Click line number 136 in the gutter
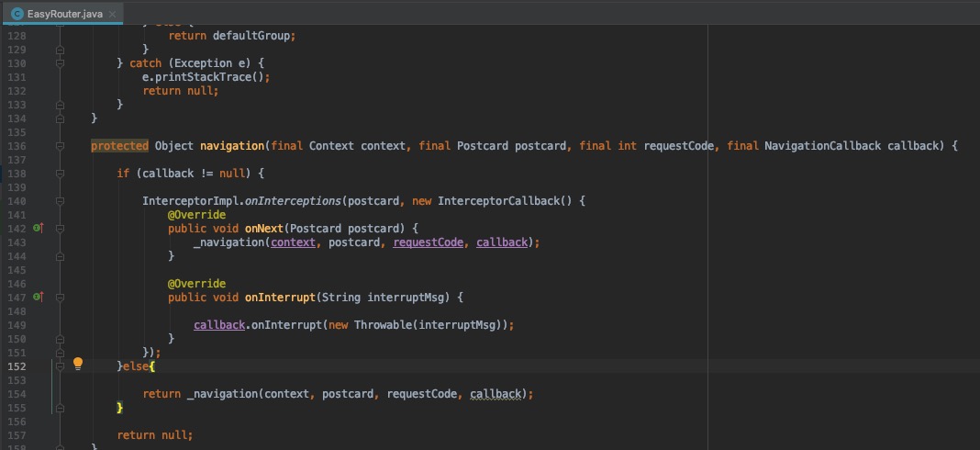This screenshot has width=980, height=450. click(x=17, y=146)
